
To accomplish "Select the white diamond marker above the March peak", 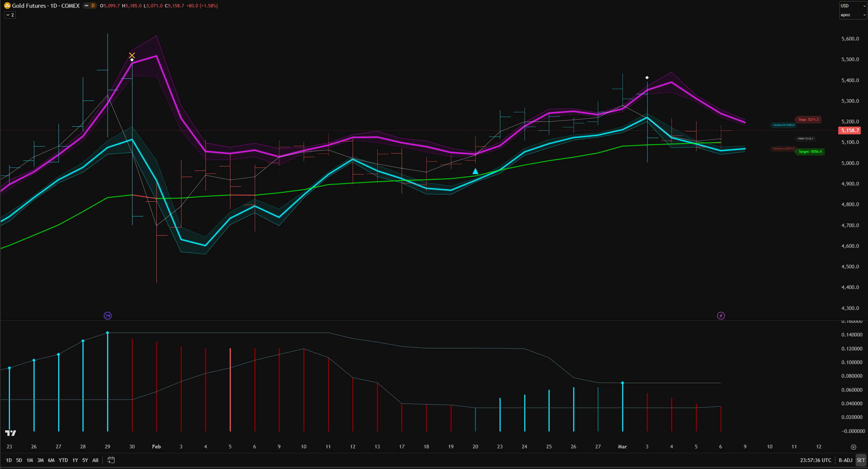I will (x=647, y=77).
